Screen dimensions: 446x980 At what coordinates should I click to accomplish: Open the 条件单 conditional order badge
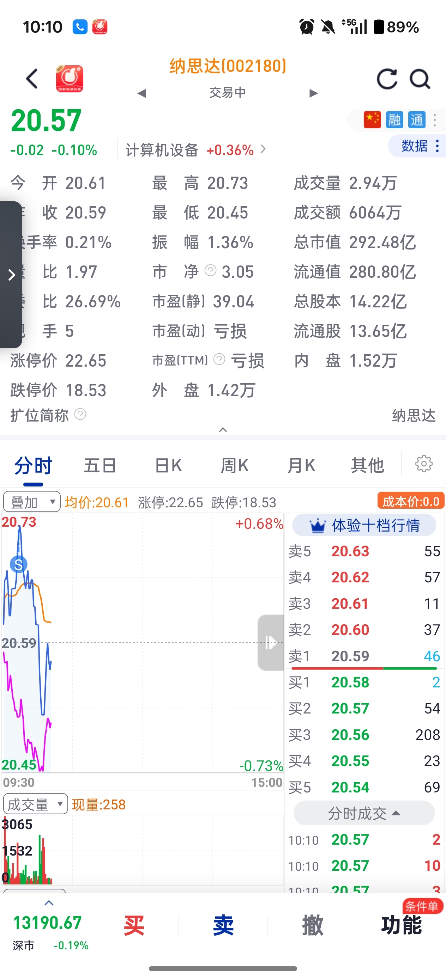point(422,906)
